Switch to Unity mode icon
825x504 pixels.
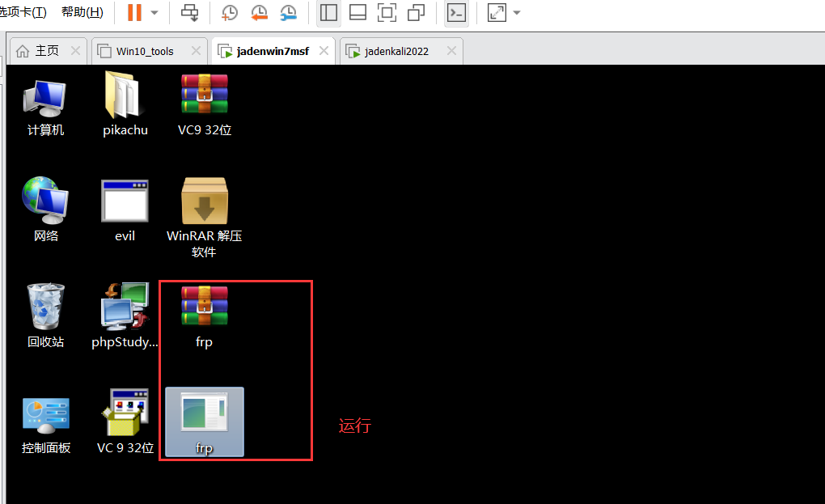[x=416, y=13]
